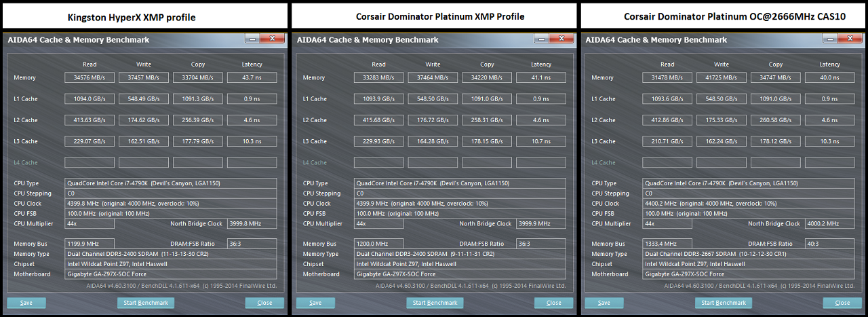
Task: Start Benchmark in the Corsair OC@2666MHz window
Action: pos(724,303)
